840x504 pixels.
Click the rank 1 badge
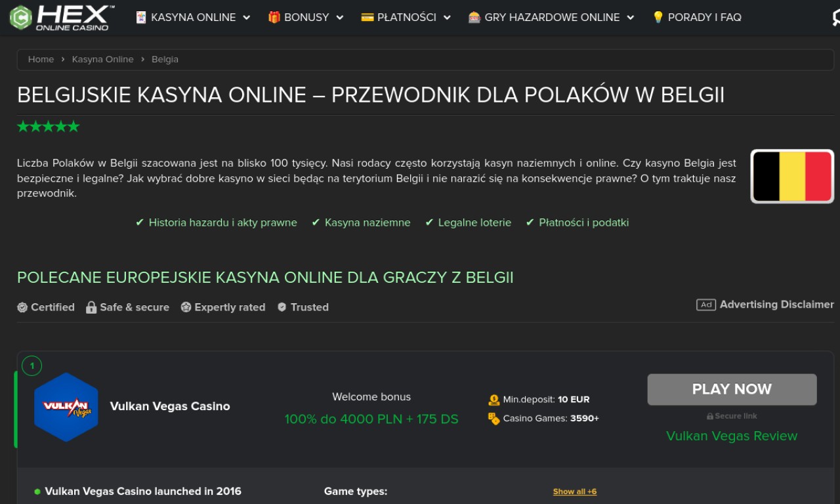(x=31, y=366)
